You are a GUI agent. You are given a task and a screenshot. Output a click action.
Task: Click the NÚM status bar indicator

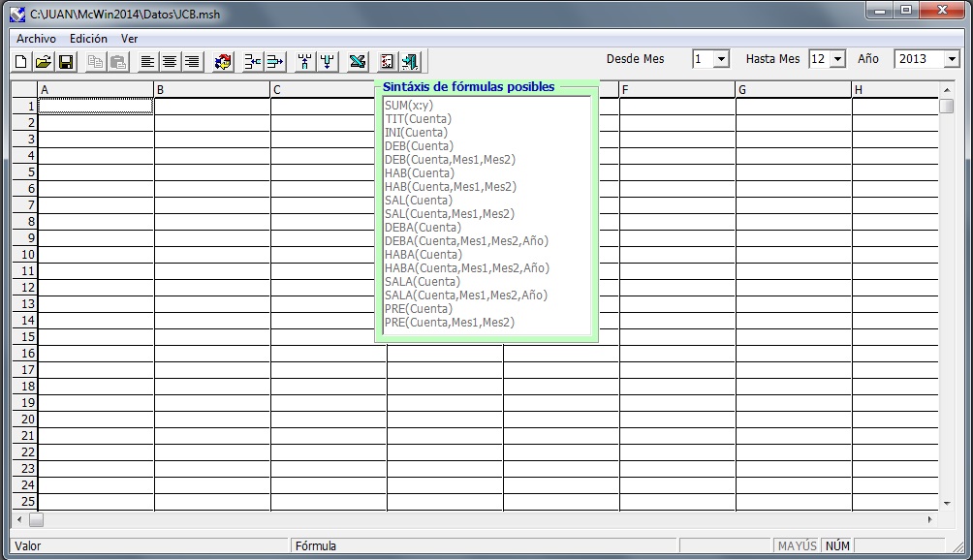(x=837, y=545)
